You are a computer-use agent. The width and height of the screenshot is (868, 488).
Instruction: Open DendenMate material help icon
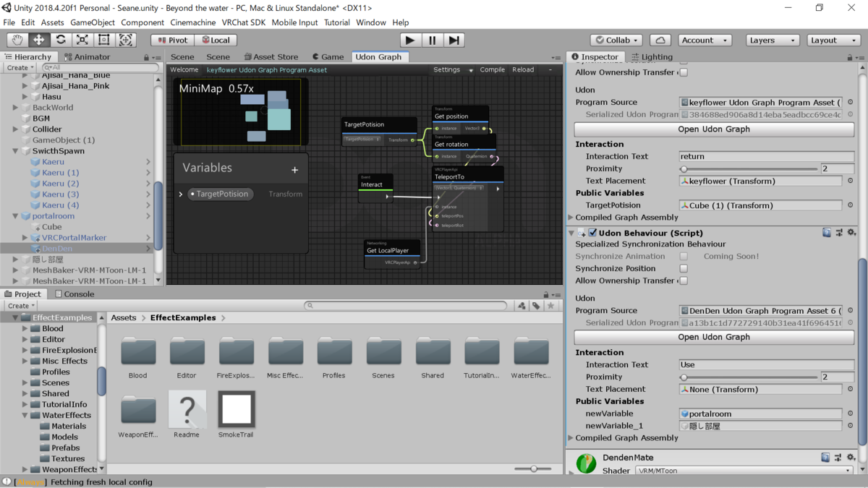827,458
